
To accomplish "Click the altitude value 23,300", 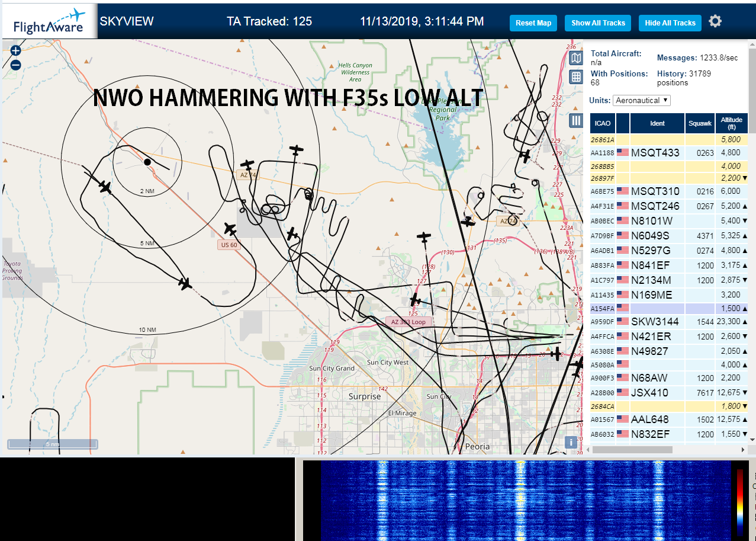I will point(728,322).
